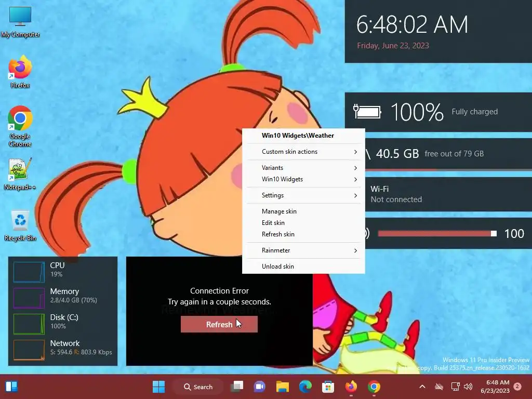Click the 6:48:02 AM clock widget
This screenshot has width=532, height=399.
[x=412, y=24]
